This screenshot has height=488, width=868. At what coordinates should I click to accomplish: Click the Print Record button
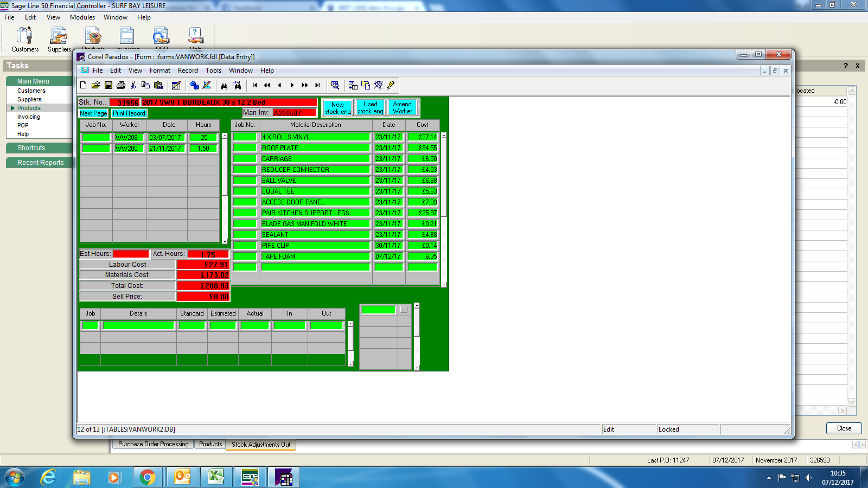(129, 113)
